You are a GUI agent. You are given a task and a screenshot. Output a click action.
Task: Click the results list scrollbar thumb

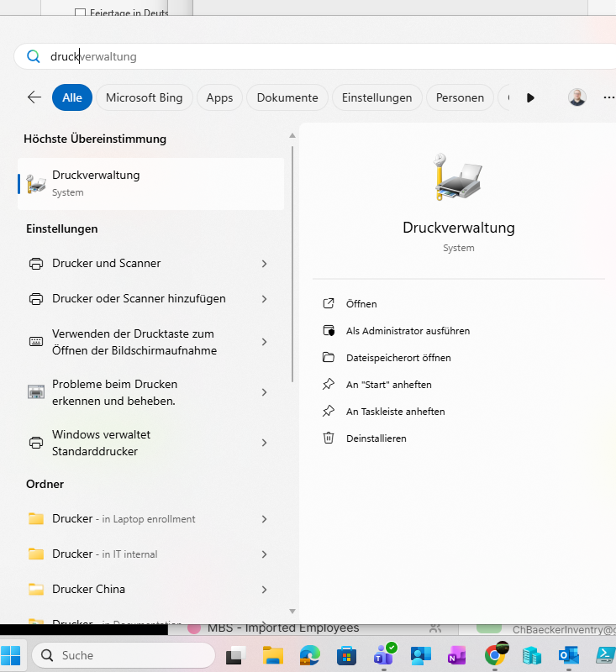[292, 264]
